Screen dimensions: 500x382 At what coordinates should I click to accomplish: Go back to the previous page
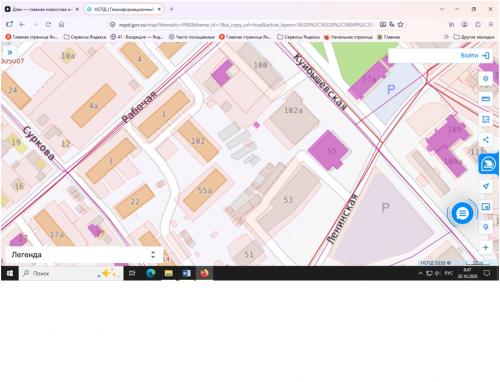[22, 24]
